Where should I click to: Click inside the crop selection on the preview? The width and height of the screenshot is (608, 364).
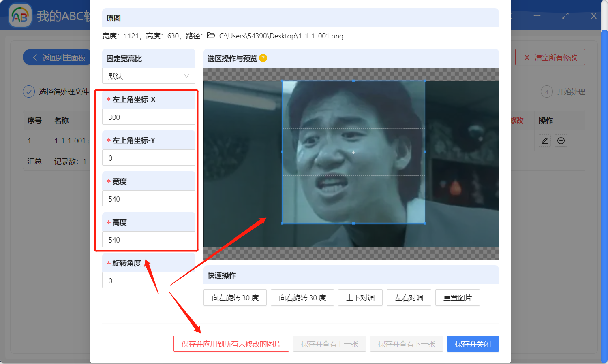coord(353,152)
